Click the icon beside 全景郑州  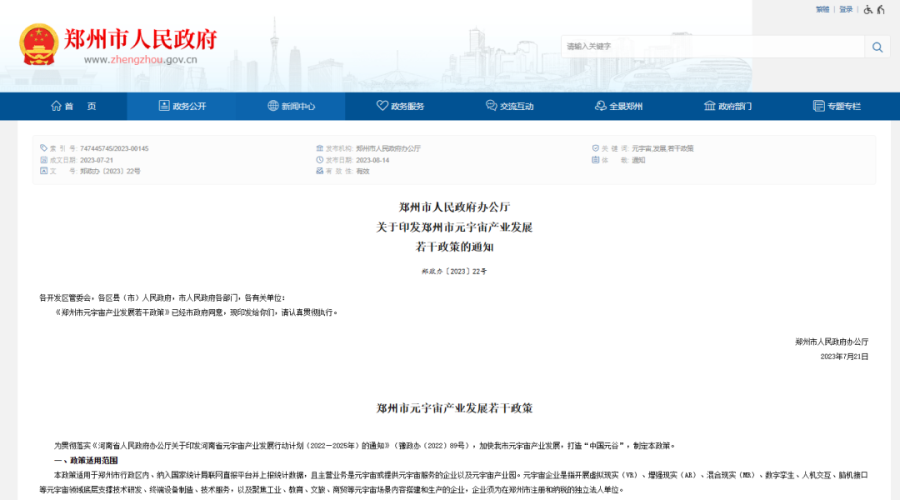pos(600,106)
